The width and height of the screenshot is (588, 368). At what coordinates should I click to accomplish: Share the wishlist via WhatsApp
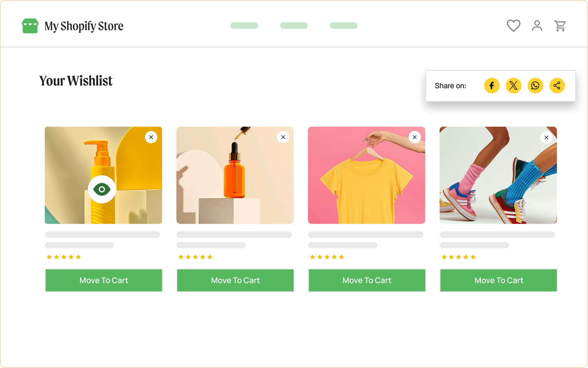535,85
